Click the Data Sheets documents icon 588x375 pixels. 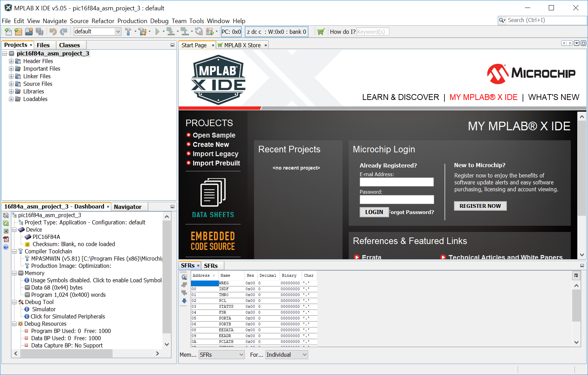[x=213, y=193]
